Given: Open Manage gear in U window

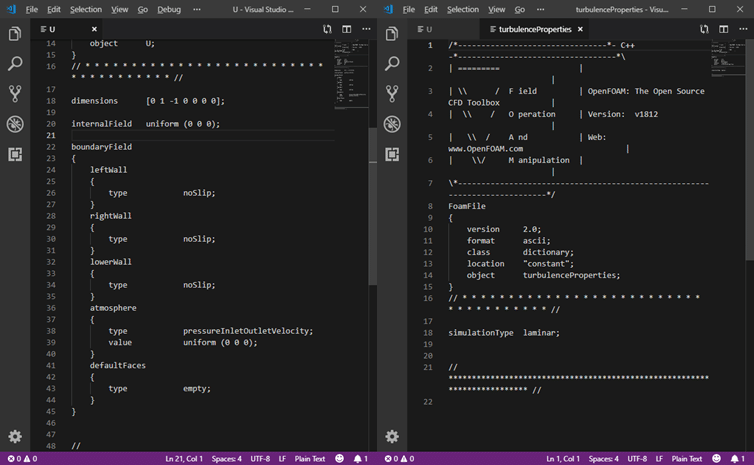Looking at the screenshot, I should click(x=15, y=437).
